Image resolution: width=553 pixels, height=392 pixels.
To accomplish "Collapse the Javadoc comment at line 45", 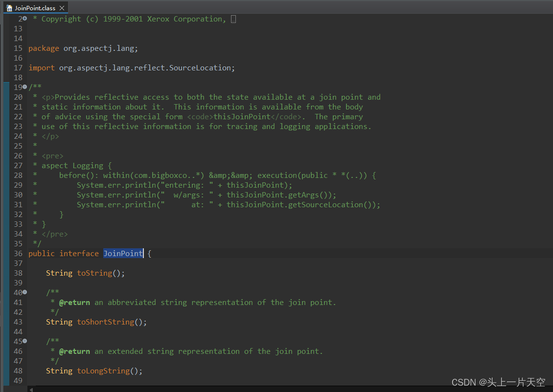I will click(24, 341).
